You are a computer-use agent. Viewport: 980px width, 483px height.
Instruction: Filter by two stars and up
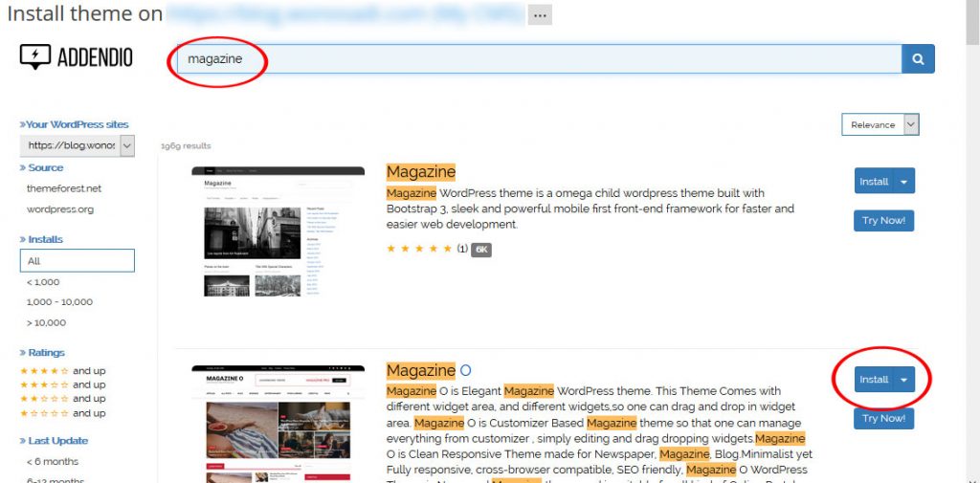tap(62, 399)
